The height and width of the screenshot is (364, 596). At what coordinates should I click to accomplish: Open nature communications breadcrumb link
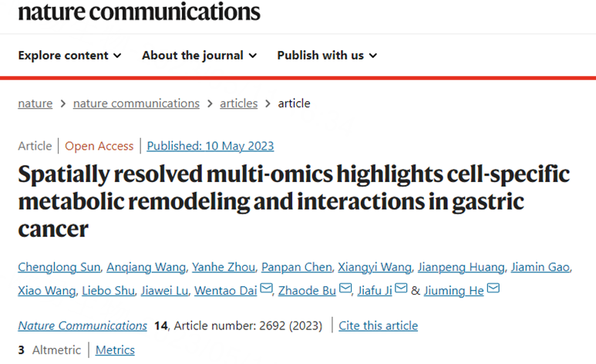(x=136, y=103)
